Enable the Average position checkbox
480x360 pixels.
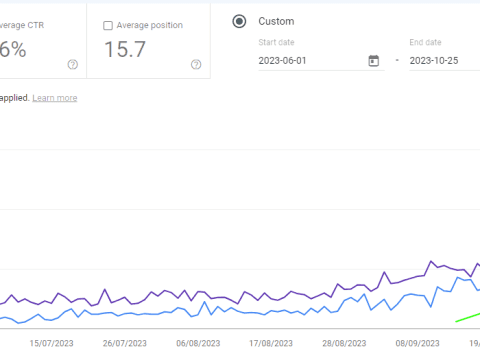[x=108, y=26]
